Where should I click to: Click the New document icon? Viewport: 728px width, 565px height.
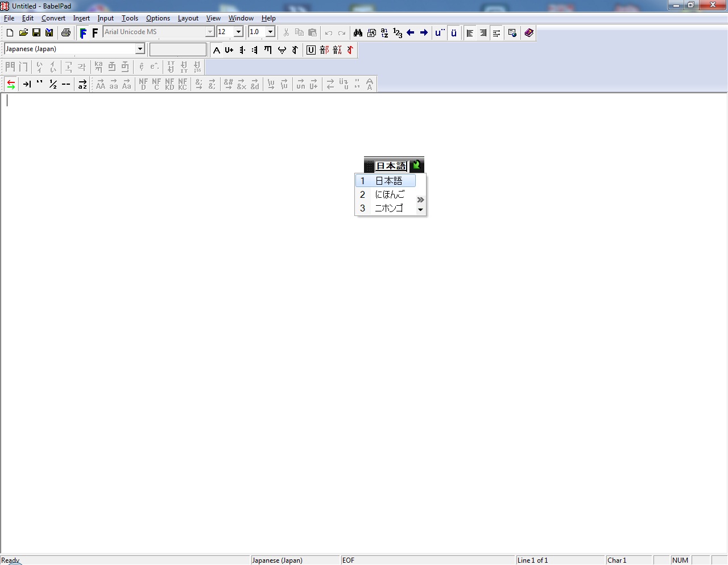click(x=10, y=33)
